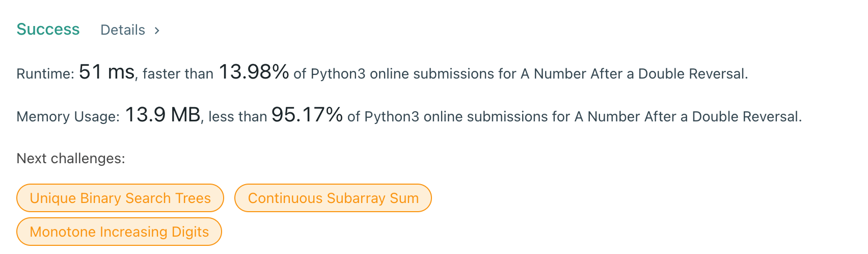
Task: Open the Unique Binary Search Trees challenge
Action: (120, 198)
